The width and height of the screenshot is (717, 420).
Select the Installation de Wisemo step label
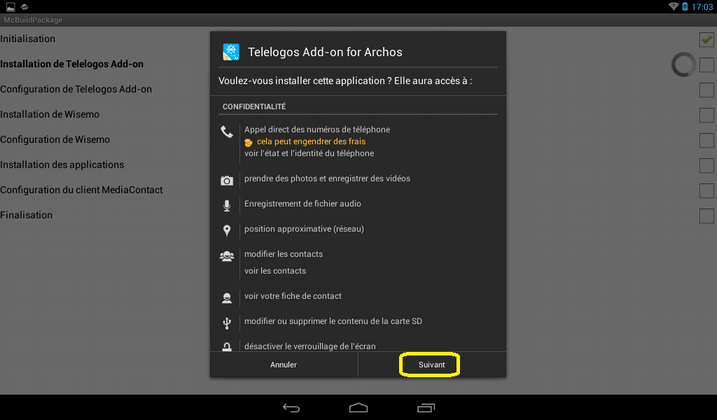click(49, 114)
